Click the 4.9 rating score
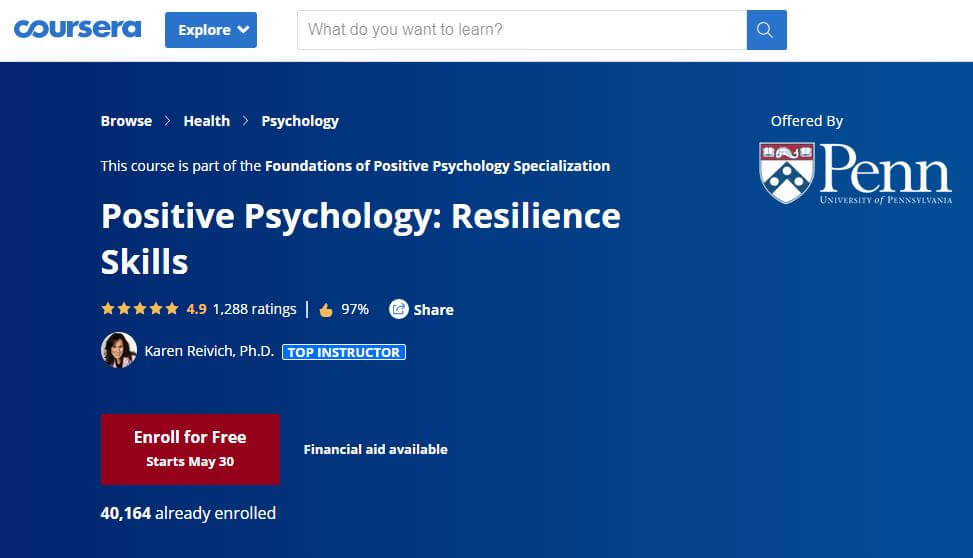The image size is (973, 558). pos(196,309)
